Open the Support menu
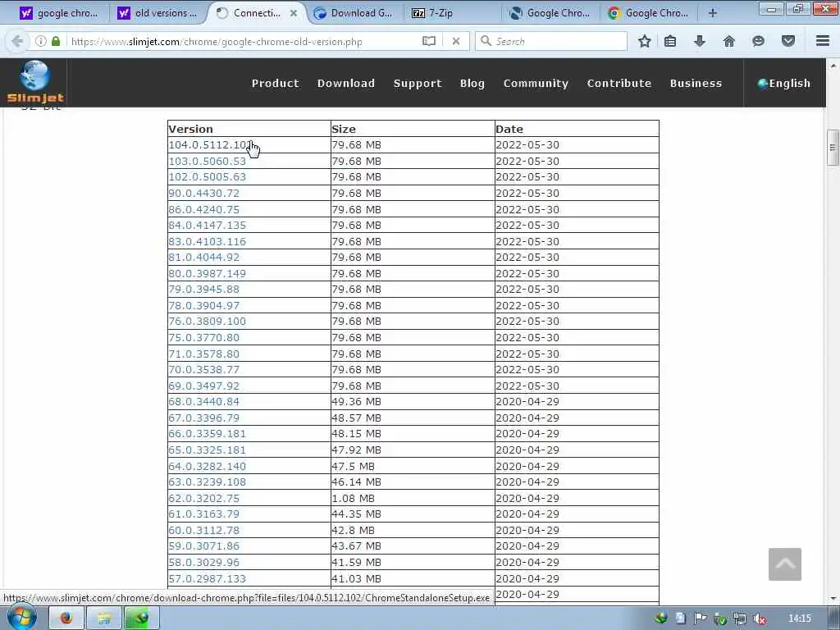Image resolution: width=840 pixels, height=630 pixels. (418, 83)
